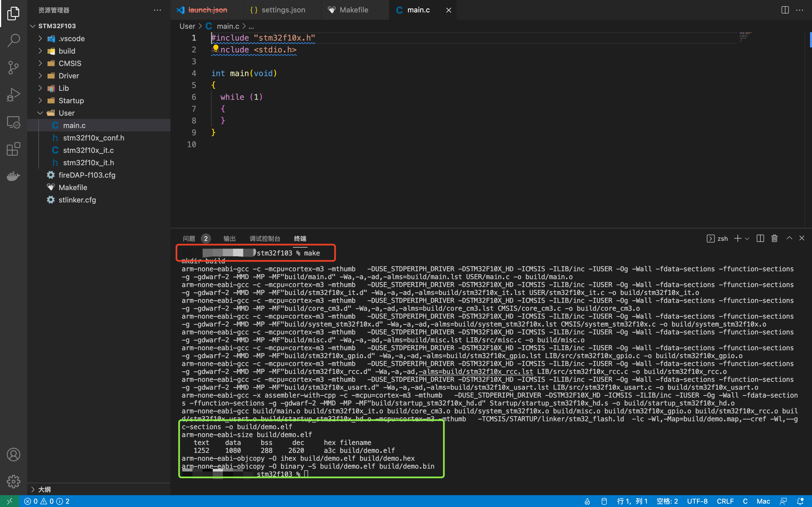Open the terminal launch profile dropdown
The image size is (812, 507).
pos(747,238)
